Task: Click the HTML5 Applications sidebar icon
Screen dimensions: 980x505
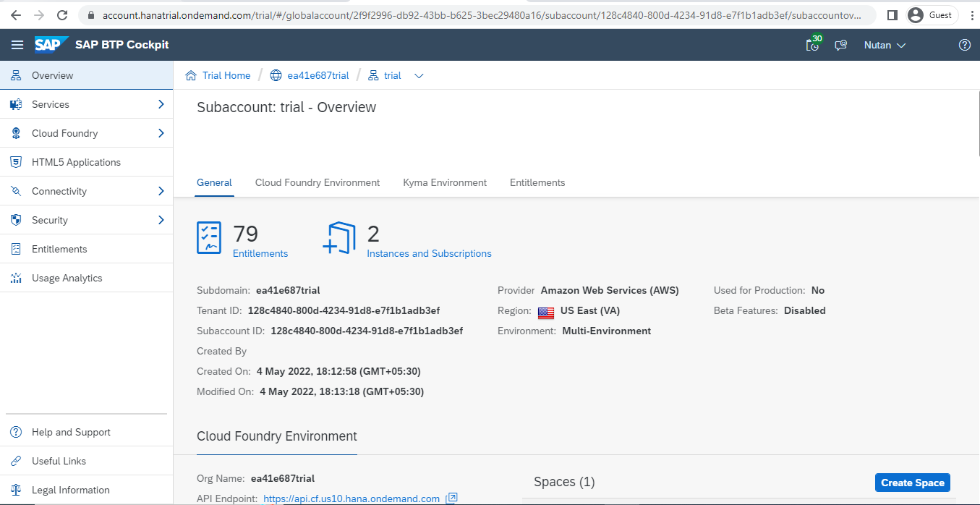Action: 16,162
